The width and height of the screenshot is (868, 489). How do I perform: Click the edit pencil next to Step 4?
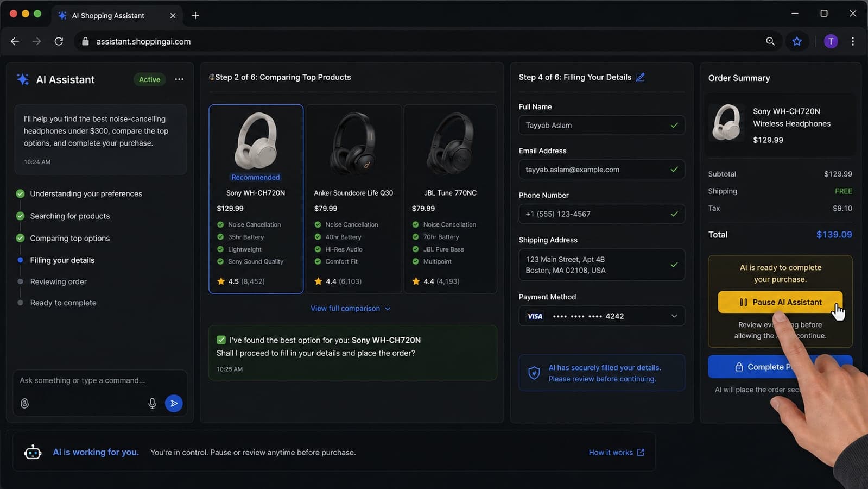(x=641, y=77)
